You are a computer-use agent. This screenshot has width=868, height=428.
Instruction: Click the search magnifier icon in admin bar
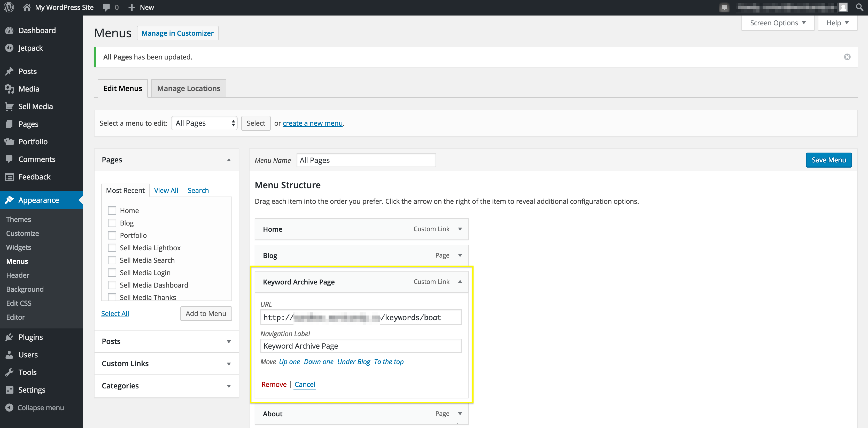click(x=859, y=7)
